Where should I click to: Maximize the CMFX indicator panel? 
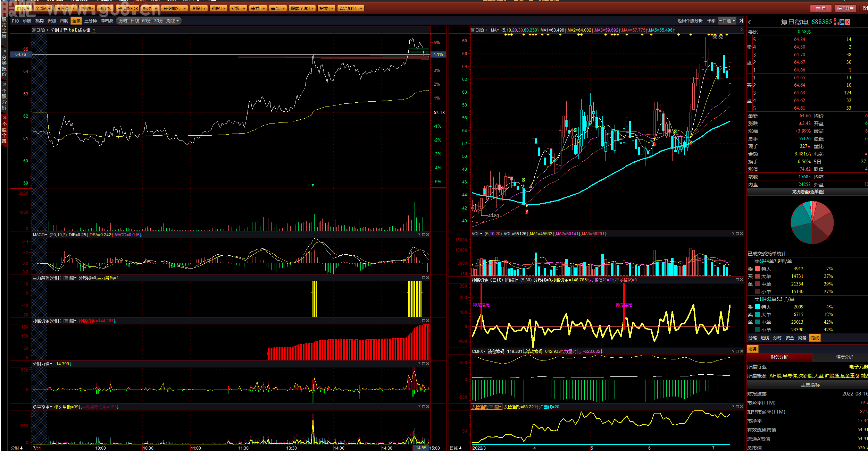pos(737,351)
